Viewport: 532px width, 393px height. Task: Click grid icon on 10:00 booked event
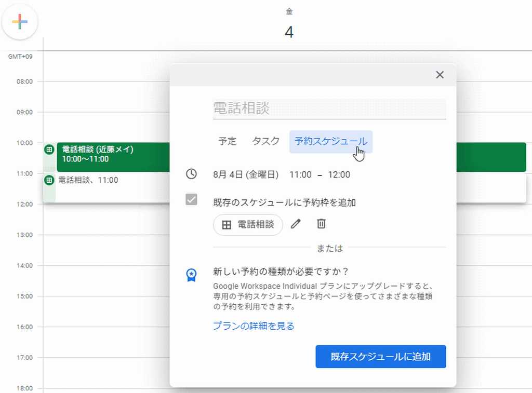pos(49,150)
